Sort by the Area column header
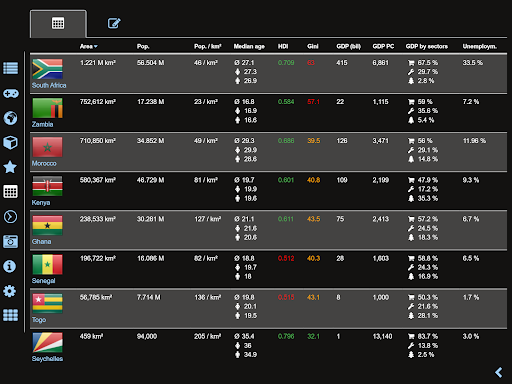 click(88, 46)
